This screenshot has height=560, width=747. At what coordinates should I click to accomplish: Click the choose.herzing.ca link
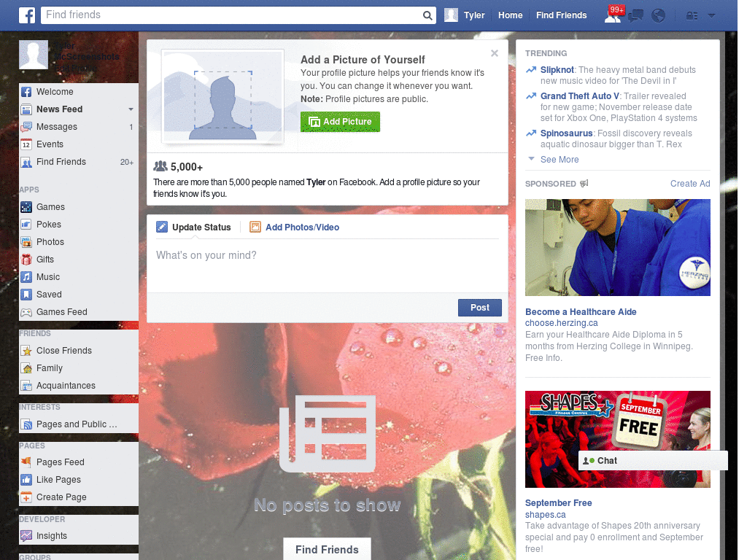[x=561, y=323]
